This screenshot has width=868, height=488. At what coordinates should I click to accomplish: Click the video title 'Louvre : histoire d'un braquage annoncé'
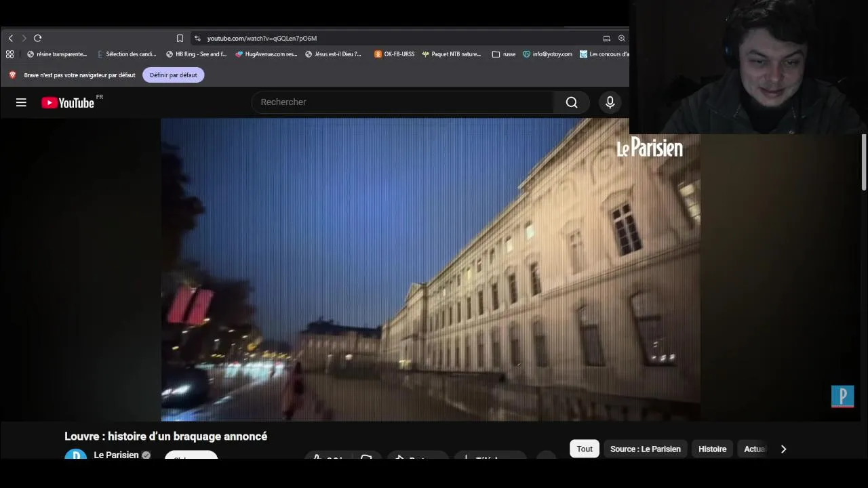click(166, 436)
